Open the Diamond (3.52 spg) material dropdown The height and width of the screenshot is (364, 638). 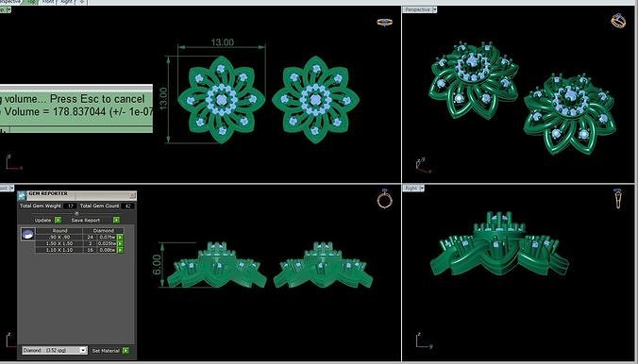55,350
